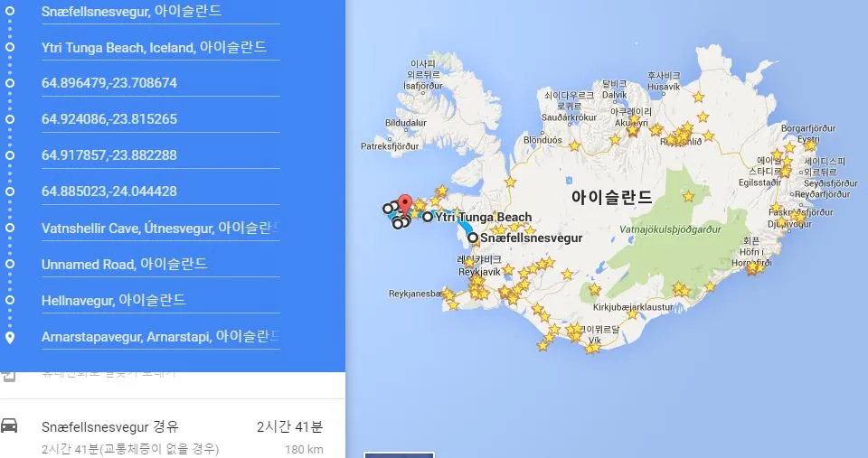Click the 64.896479,-23.708674 coordinate field
The image size is (868, 458).
point(154,83)
